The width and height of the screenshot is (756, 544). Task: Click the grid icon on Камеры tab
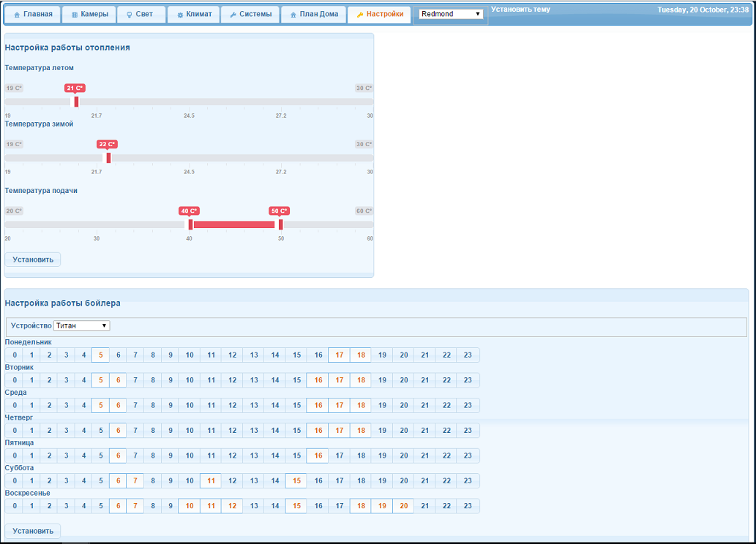(x=74, y=15)
